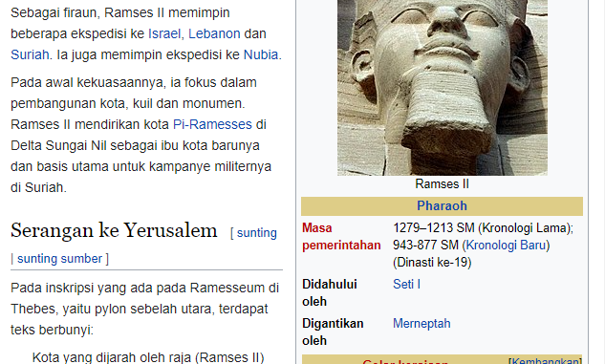Click the 'sunting sumber' link
Screen dimensions: 605x364
[x=60, y=258]
